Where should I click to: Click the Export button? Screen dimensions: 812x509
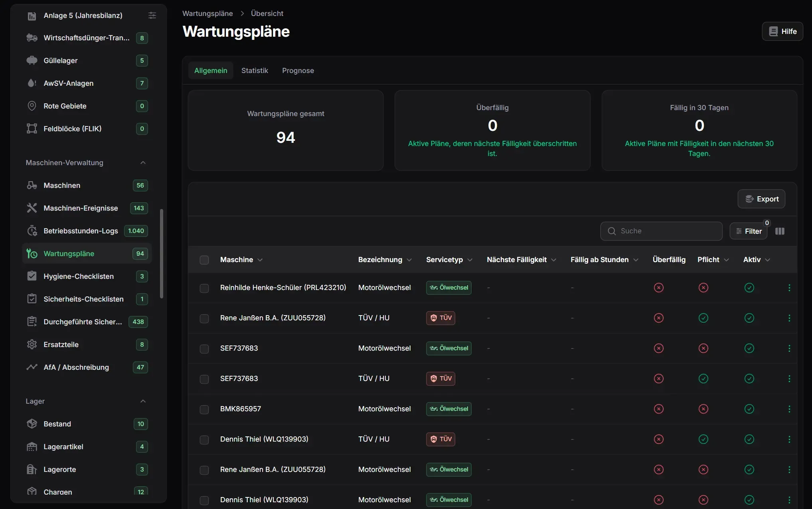tap(761, 199)
